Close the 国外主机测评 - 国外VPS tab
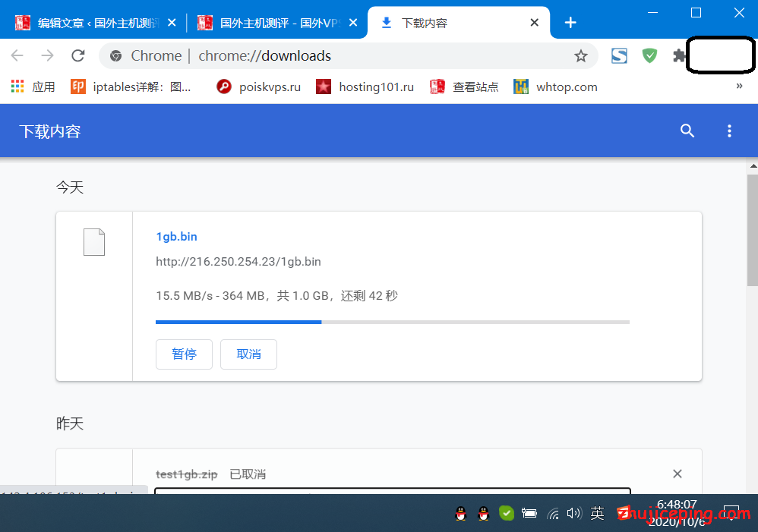The height and width of the screenshot is (532, 758). pyautogui.click(x=353, y=23)
